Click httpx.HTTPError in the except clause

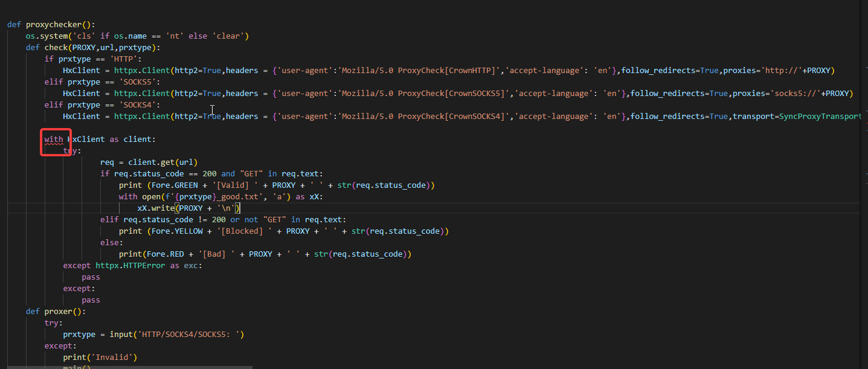tap(130, 266)
